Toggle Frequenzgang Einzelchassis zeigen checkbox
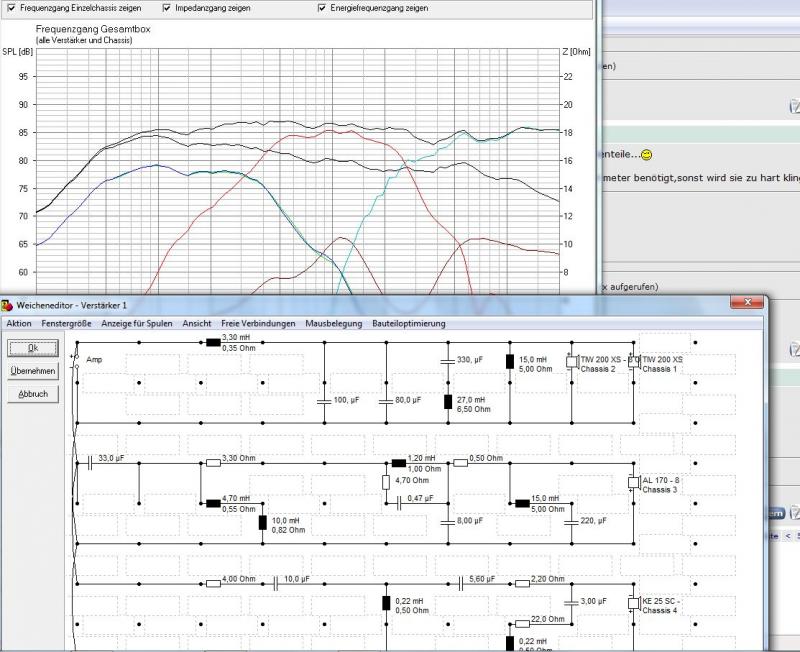Image resolution: width=800 pixels, height=652 pixels. (x=11, y=8)
